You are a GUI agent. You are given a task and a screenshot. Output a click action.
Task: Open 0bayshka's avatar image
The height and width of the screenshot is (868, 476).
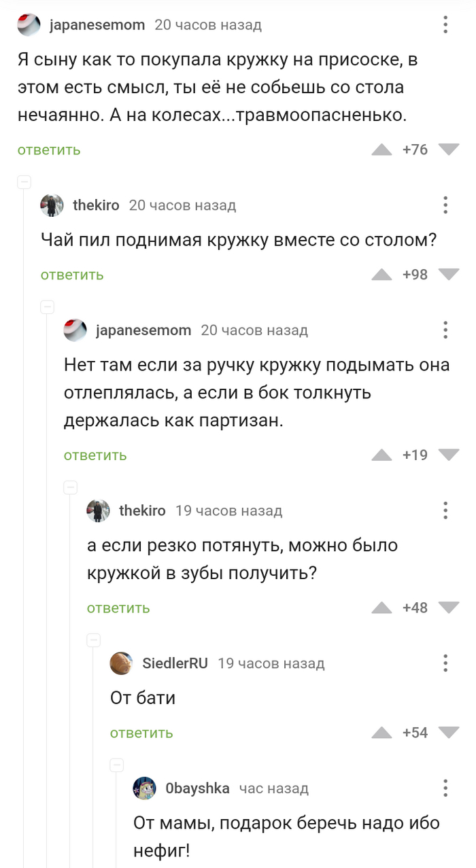click(146, 788)
